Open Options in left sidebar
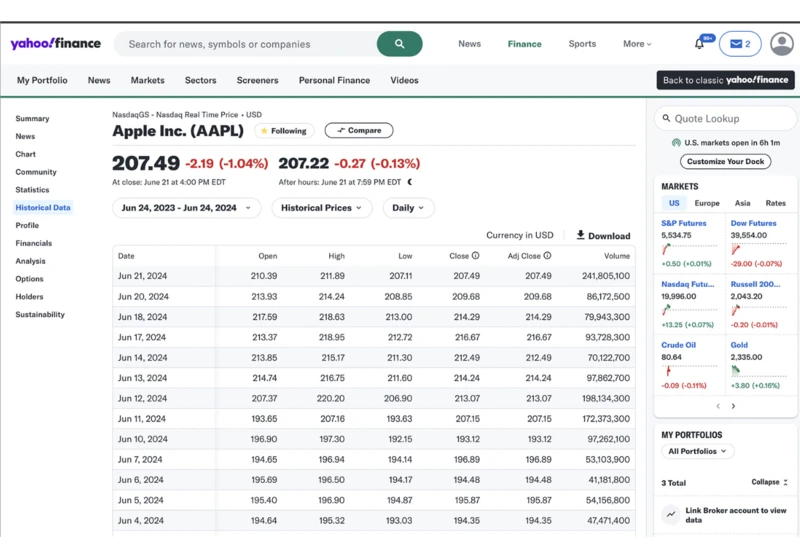This screenshot has height=560, width=800. pyautogui.click(x=29, y=279)
